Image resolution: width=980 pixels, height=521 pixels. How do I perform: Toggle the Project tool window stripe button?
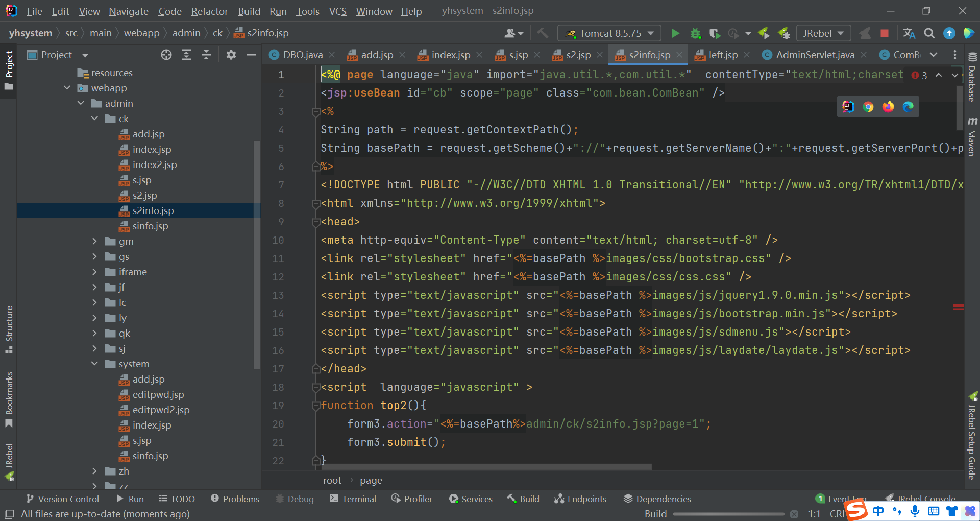(x=9, y=70)
